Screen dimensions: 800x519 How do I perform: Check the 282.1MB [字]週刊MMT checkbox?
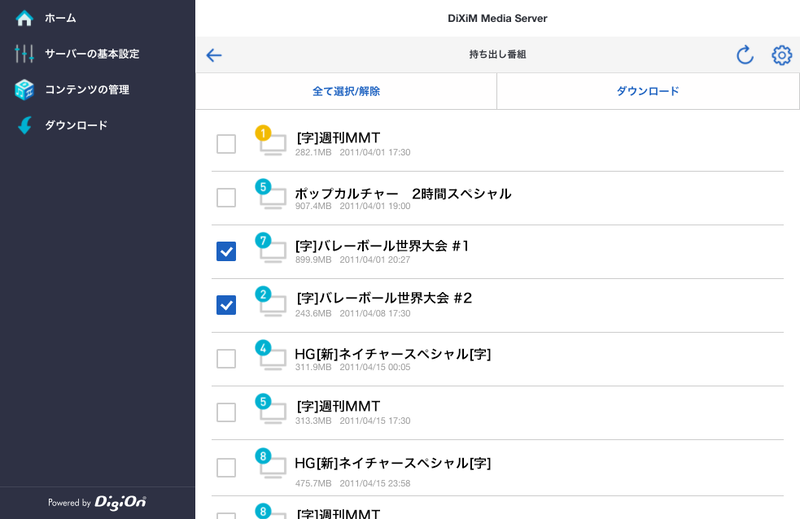tap(226, 144)
